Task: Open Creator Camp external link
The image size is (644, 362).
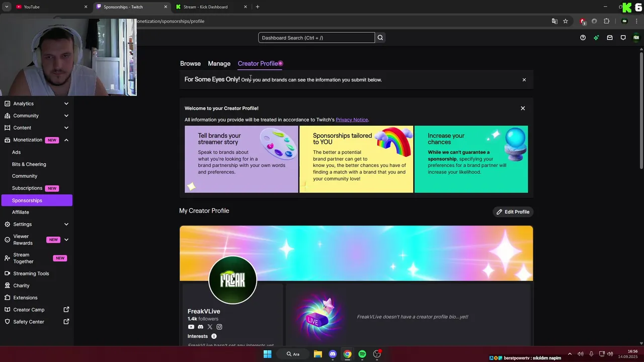Action: tap(36, 310)
